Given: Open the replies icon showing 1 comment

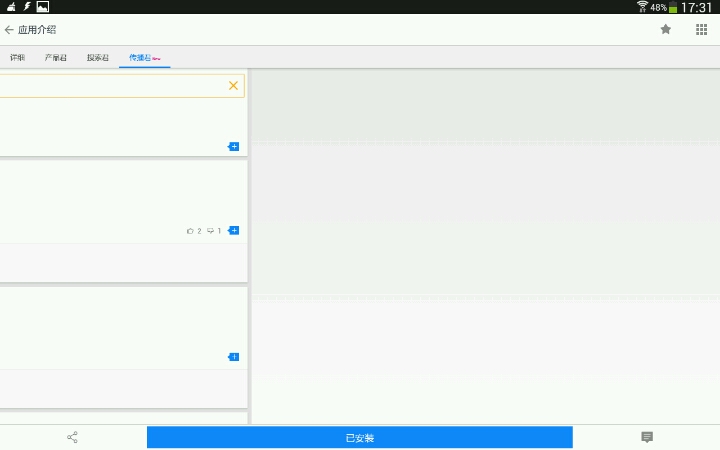Looking at the screenshot, I should (x=213, y=231).
